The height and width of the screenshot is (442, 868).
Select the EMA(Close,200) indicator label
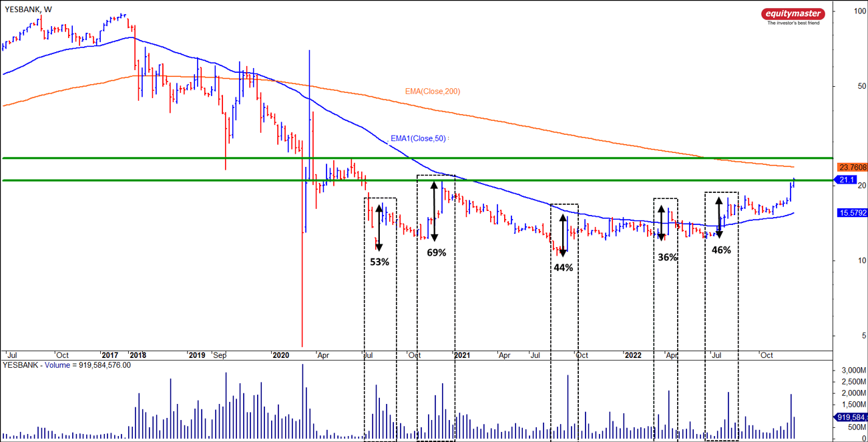432,91
